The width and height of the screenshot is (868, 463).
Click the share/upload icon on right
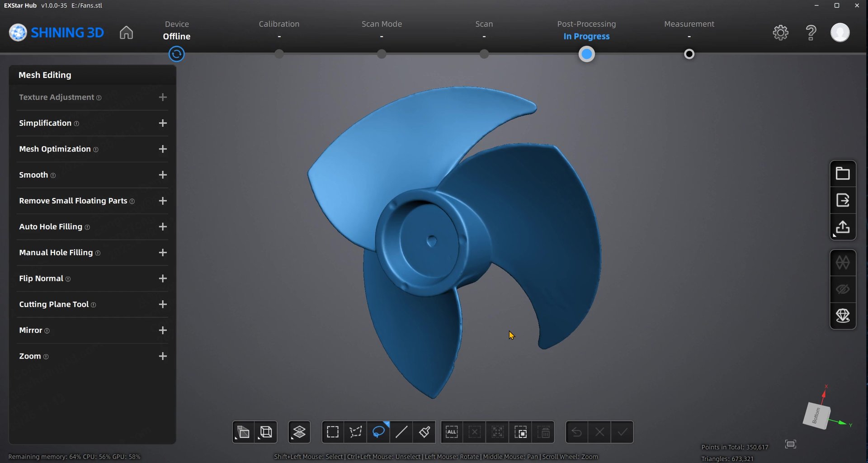pyautogui.click(x=843, y=227)
